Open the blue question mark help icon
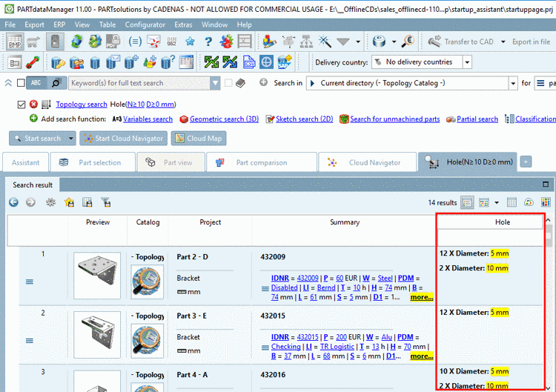This screenshot has height=392, width=556. click(208, 41)
